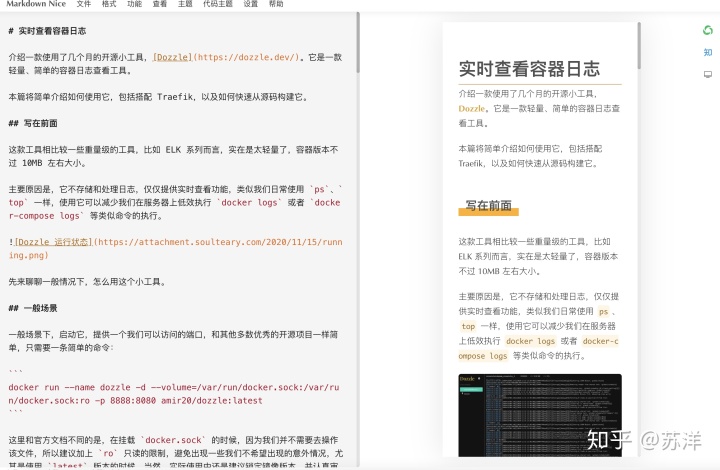
Task: Click the Zhihu copy icon
Action: point(708,52)
